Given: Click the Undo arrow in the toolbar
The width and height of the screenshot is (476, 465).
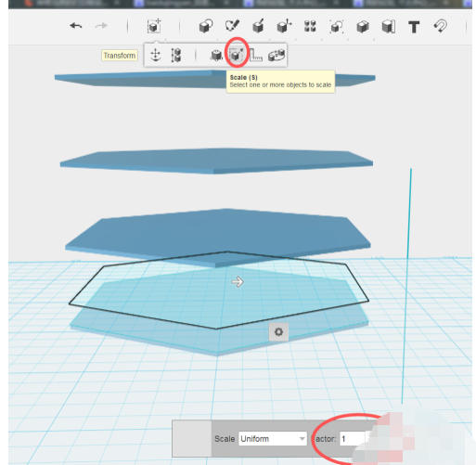Looking at the screenshot, I should click(x=76, y=26).
